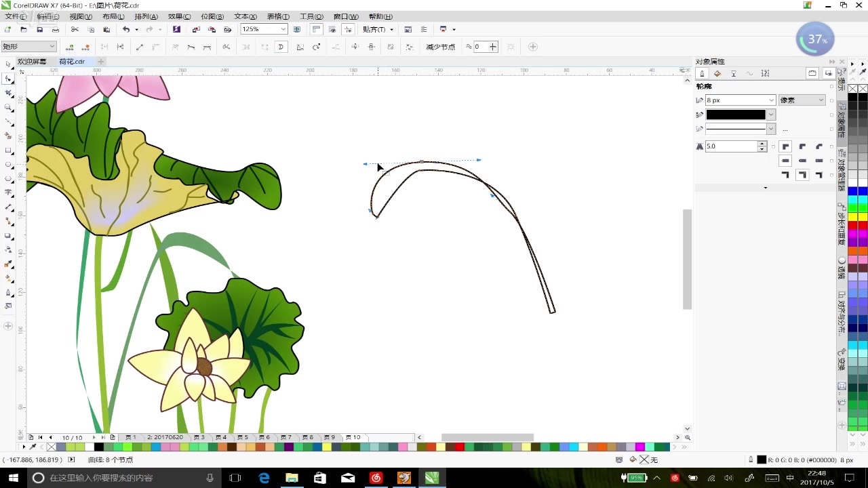Screen dimensions: 868x488
Task: Open the 帮助 menu
Action: (x=380, y=16)
